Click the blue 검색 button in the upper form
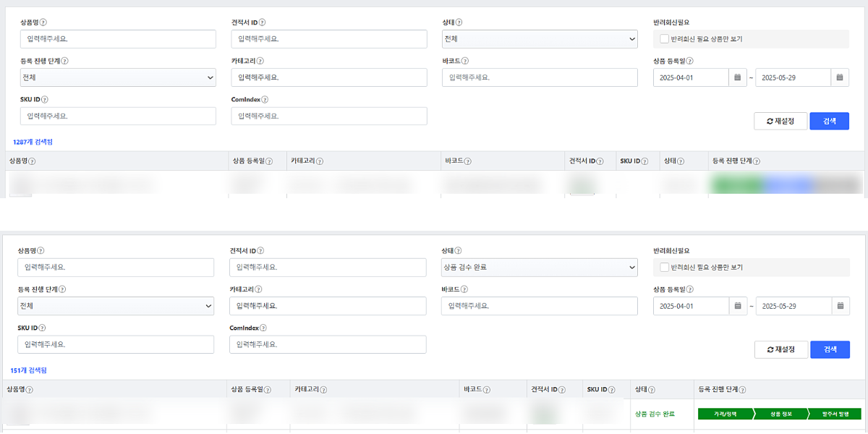This screenshot has height=434, width=868. [829, 122]
